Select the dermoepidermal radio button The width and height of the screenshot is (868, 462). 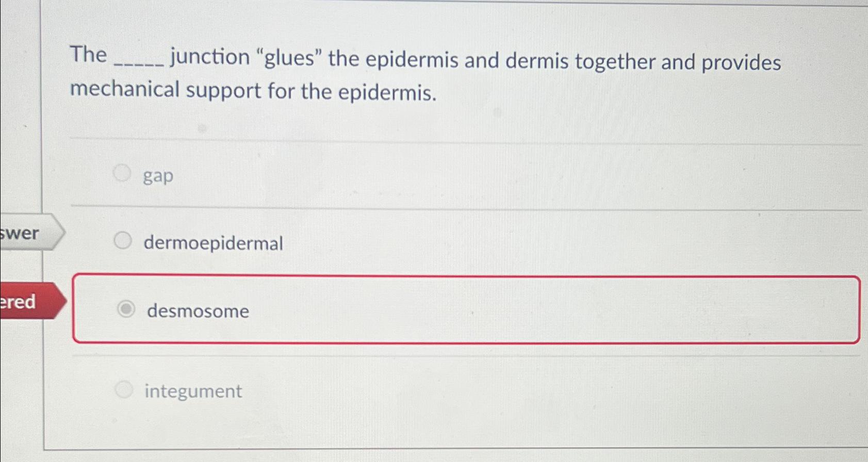[x=123, y=240]
